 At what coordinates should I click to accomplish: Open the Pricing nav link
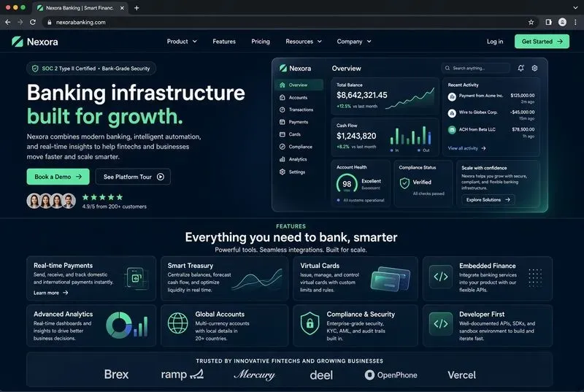pos(261,42)
